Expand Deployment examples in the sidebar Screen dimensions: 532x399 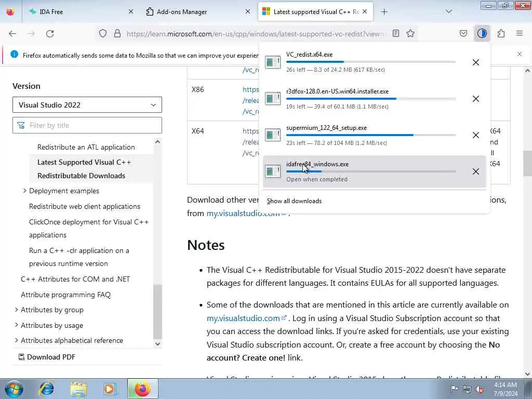click(x=24, y=191)
